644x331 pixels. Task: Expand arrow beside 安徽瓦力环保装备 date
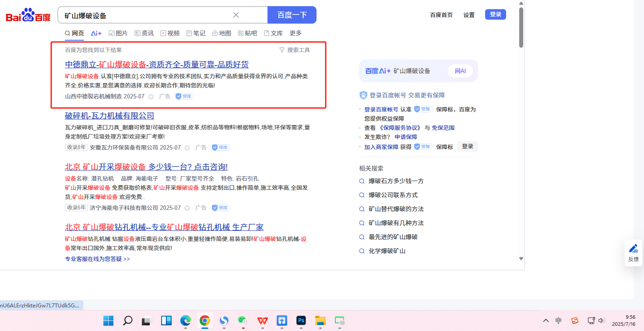pyautogui.click(x=187, y=148)
